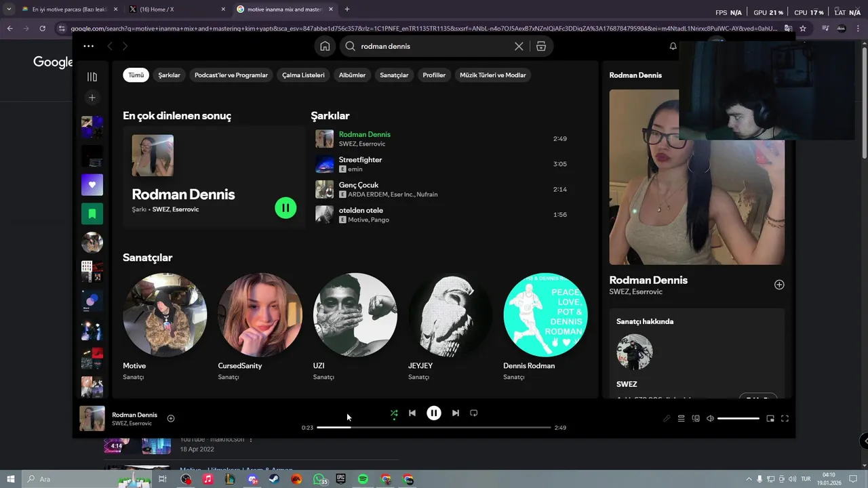Mute Spotify with the speaker icon

point(710,418)
